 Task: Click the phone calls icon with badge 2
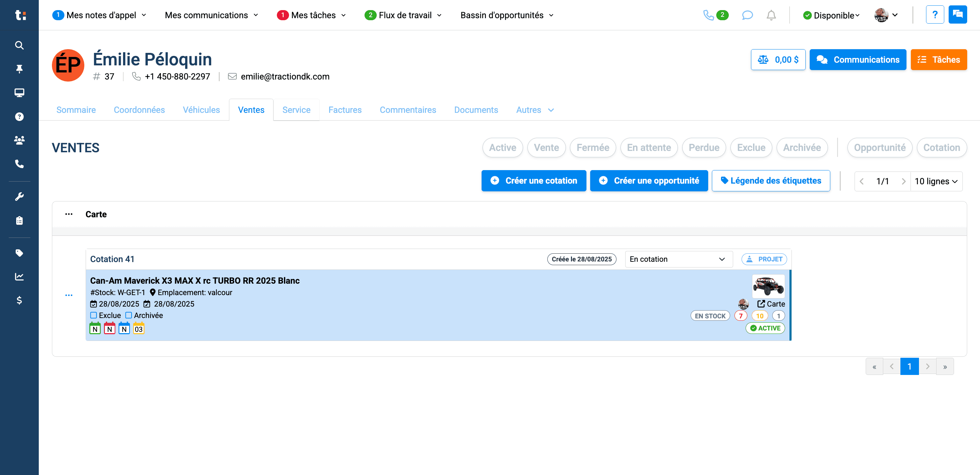pos(715,15)
